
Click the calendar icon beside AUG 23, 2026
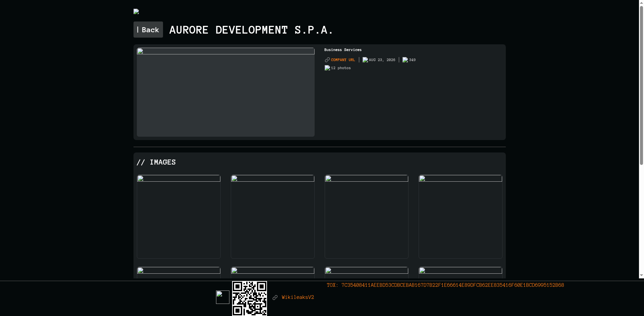point(365,60)
